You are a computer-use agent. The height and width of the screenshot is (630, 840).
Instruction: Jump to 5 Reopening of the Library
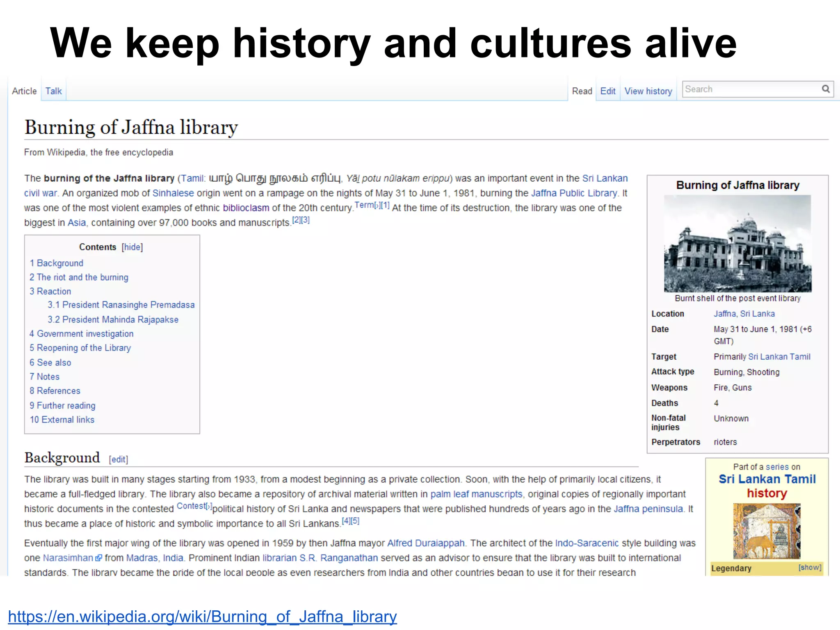click(x=80, y=348)
